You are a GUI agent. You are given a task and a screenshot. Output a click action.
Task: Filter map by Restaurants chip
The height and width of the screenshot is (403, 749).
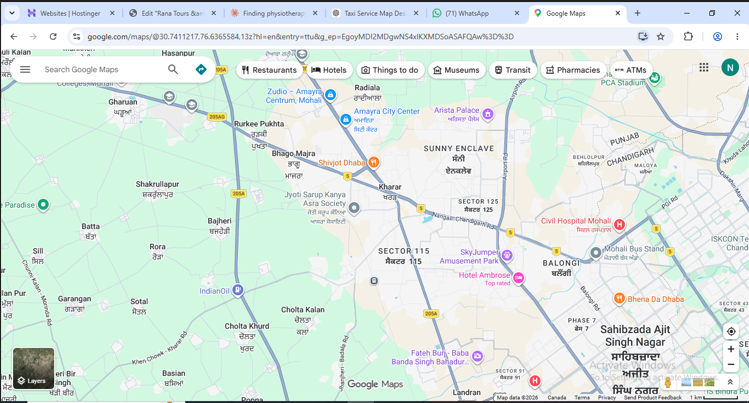click(x=269, y=70)
